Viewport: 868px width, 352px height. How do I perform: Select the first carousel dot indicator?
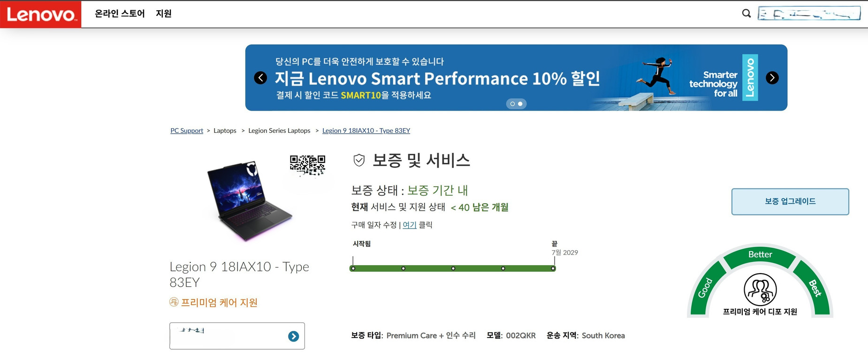pos(512,104)
